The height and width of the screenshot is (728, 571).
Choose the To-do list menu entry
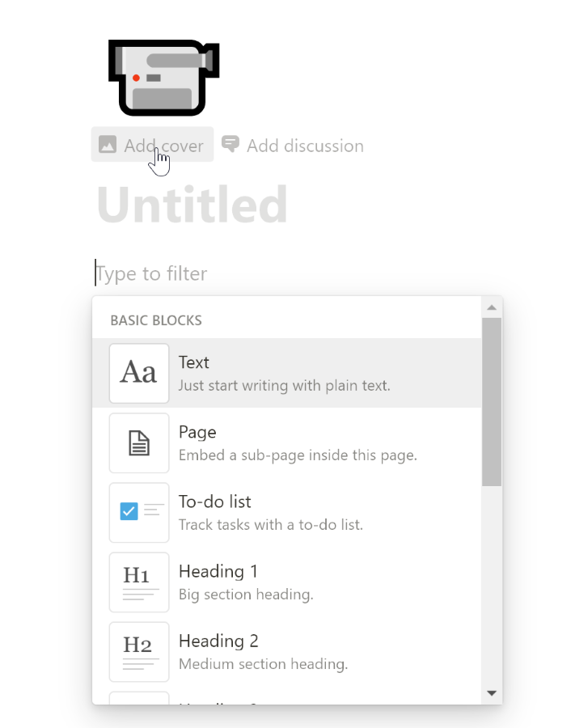click(287, 513)
